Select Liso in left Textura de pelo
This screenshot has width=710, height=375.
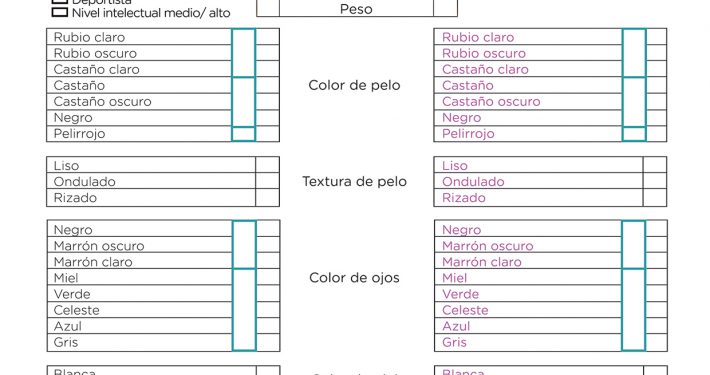coord(268,165)
